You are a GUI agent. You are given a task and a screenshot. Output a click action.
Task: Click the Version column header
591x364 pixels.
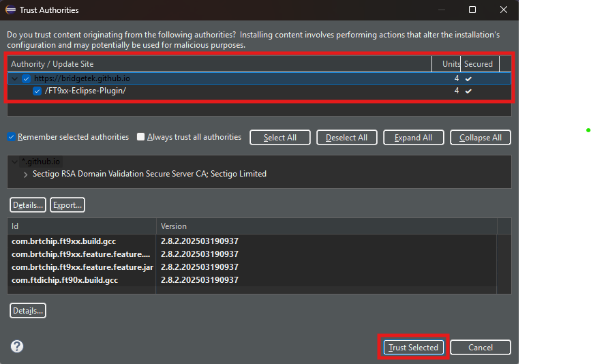tap(327, 226)
